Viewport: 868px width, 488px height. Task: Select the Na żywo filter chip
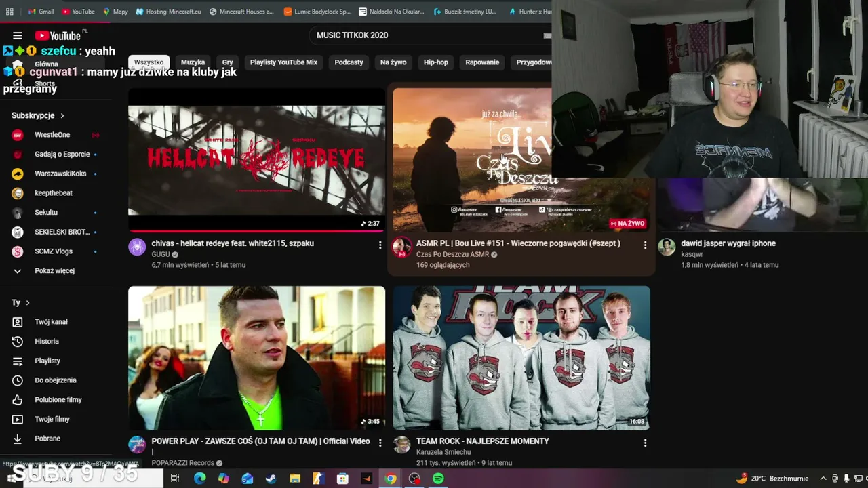click(x=393, y=62)
